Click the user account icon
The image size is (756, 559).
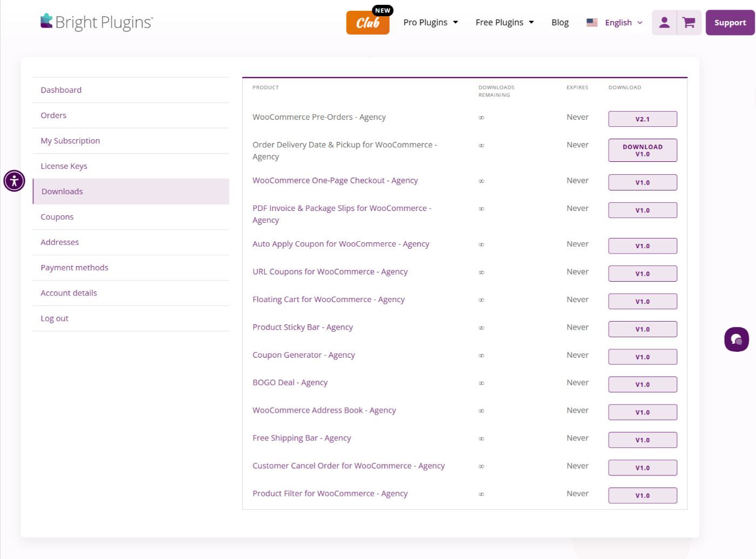[664, 22]
